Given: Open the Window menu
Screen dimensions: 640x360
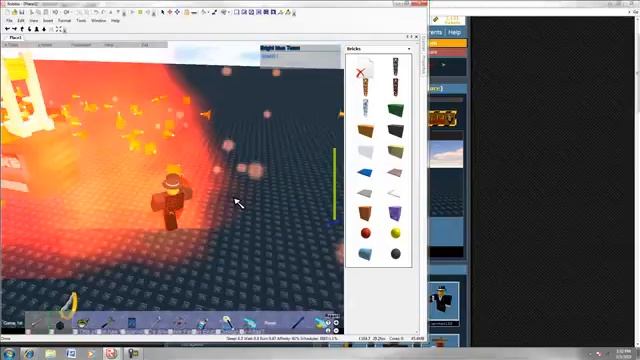Looking at the screenshot, I should [98, 20].
